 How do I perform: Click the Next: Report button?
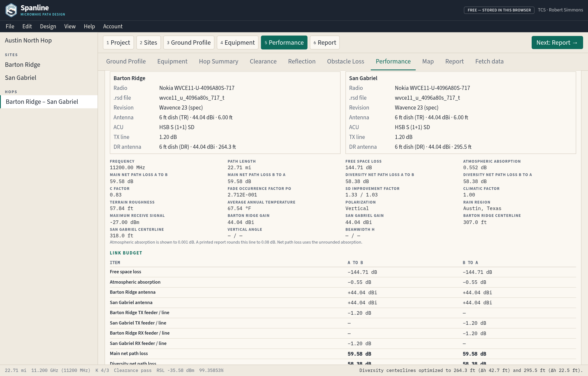pyautogui.click(x=557, y=43)
